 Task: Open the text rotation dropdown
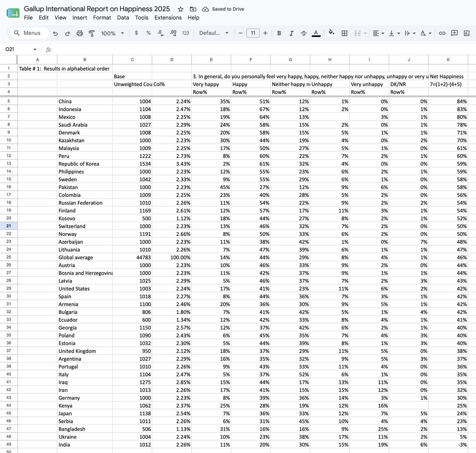point(426,33)
